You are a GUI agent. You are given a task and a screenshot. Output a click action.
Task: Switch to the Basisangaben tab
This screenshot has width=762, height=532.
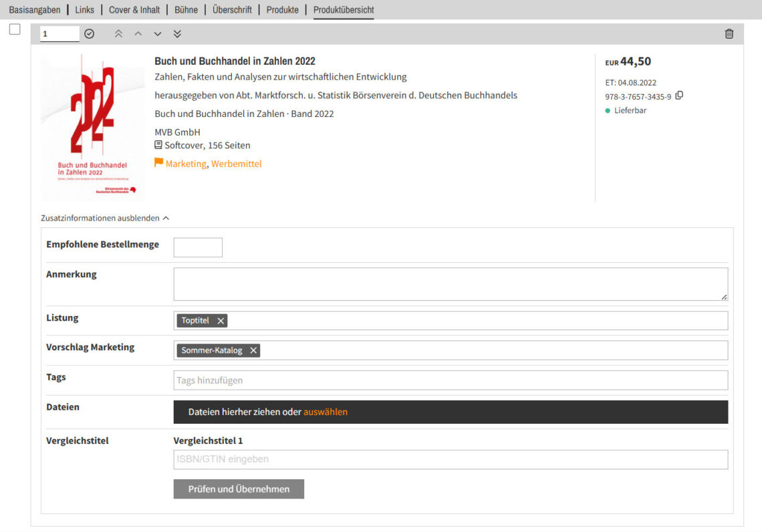[x=35, y=10]
